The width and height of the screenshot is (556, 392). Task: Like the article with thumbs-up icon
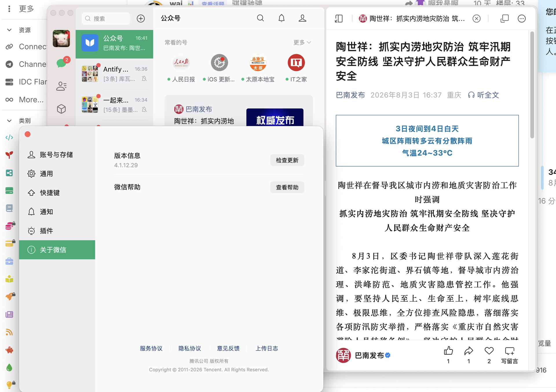[x=448, y=351]
